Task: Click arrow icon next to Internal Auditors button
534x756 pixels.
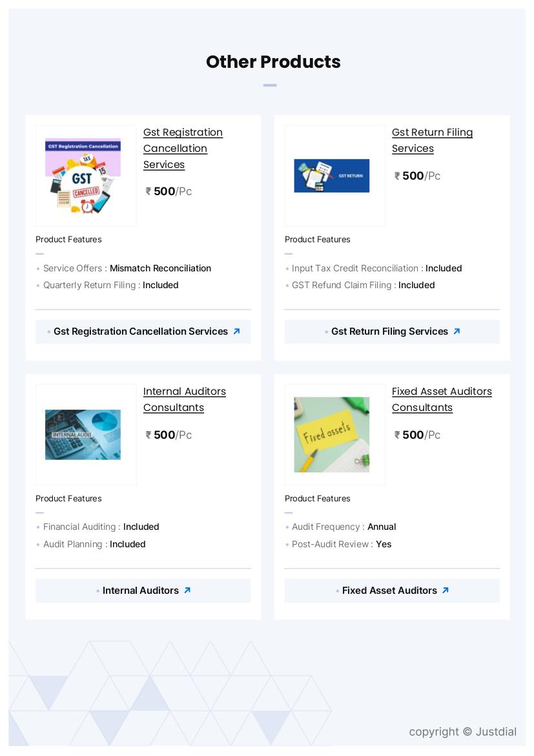Action: coord(187,591)
